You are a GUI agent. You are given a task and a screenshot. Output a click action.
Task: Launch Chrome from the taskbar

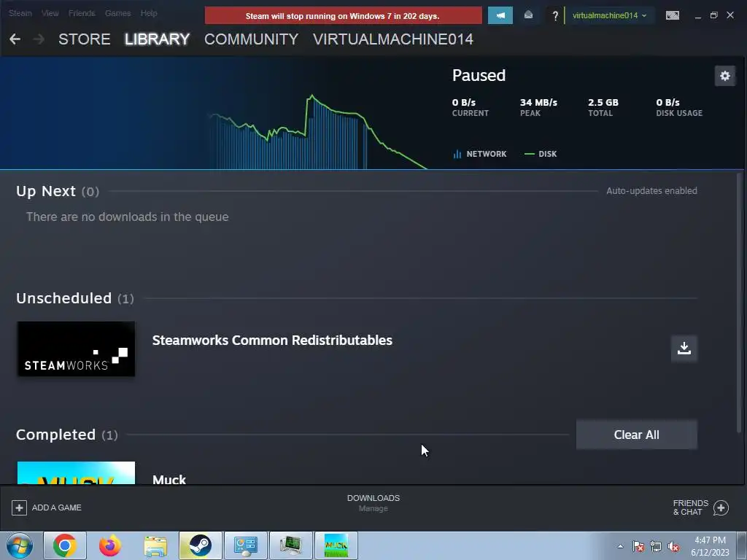click(65, 545)
